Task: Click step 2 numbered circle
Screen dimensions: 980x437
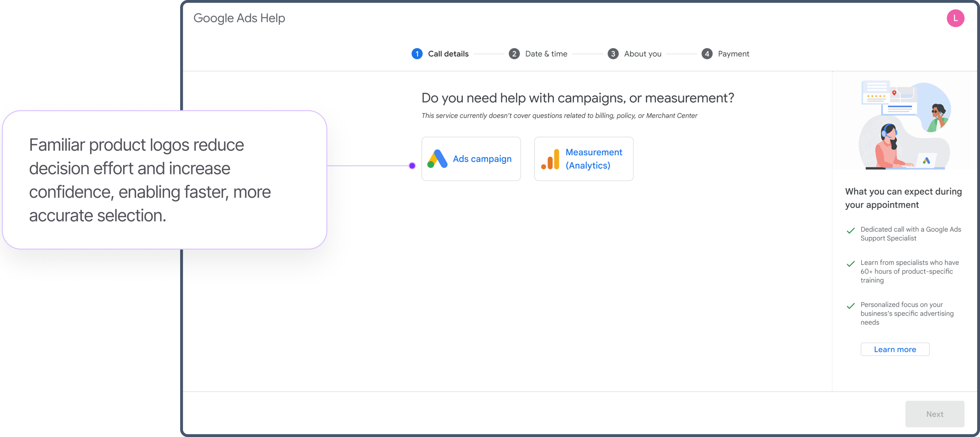Action: point(514,54)
